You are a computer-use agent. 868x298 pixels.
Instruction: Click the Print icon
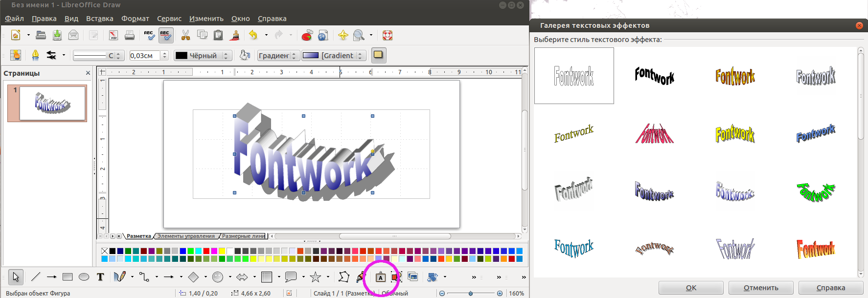point(130,35)
